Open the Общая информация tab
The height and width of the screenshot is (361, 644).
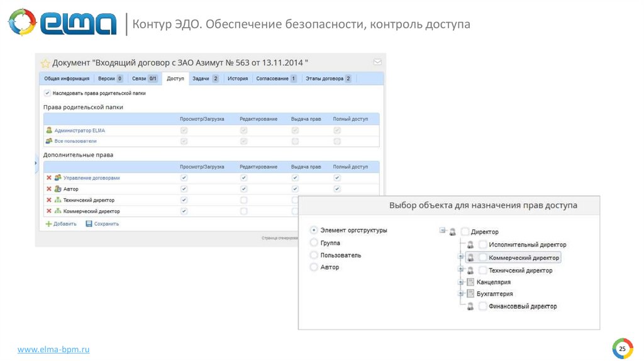click(67, 79)
